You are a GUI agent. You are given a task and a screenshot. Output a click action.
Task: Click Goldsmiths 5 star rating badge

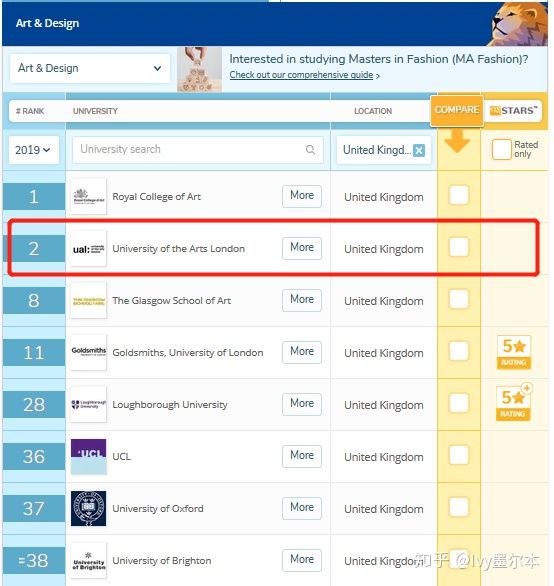click(514, 352)
